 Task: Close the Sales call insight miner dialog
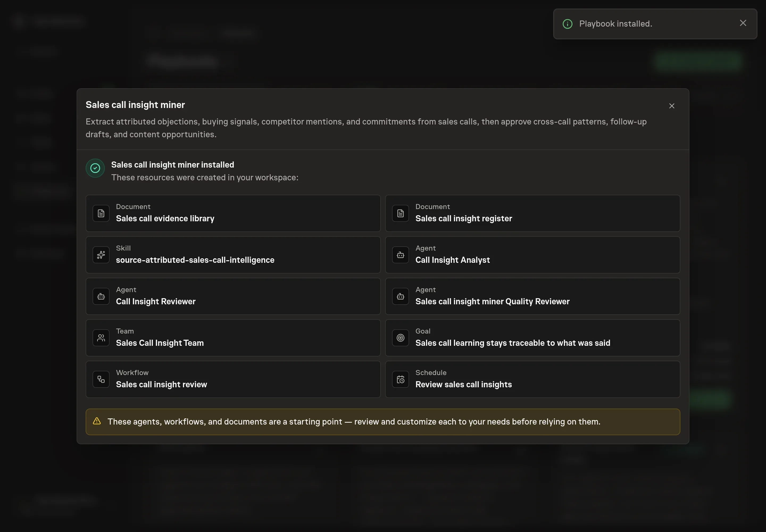point(672,106)
